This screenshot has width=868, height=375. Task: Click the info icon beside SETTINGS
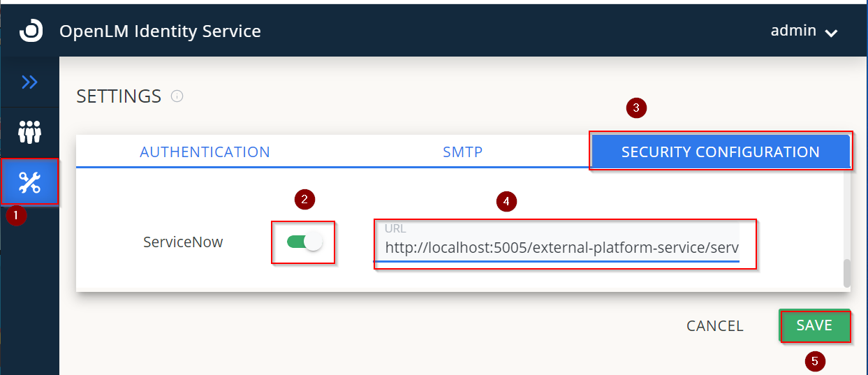coord(177,96)
